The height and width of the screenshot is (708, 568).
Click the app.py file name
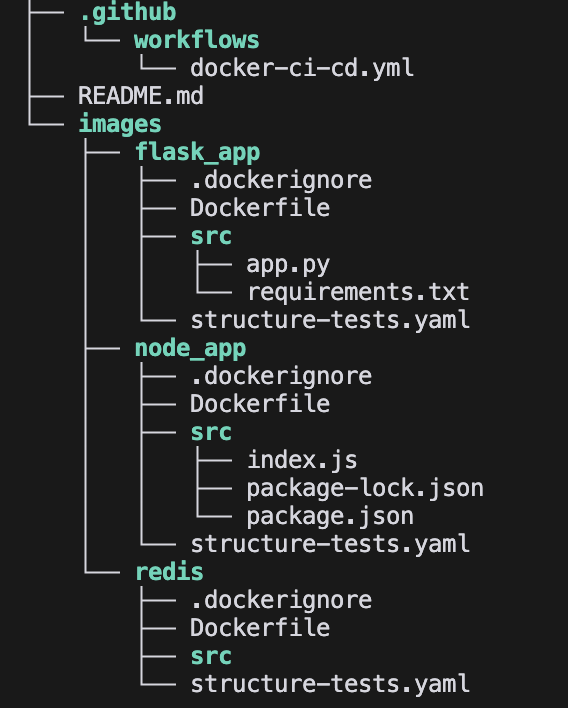[289, 265]
